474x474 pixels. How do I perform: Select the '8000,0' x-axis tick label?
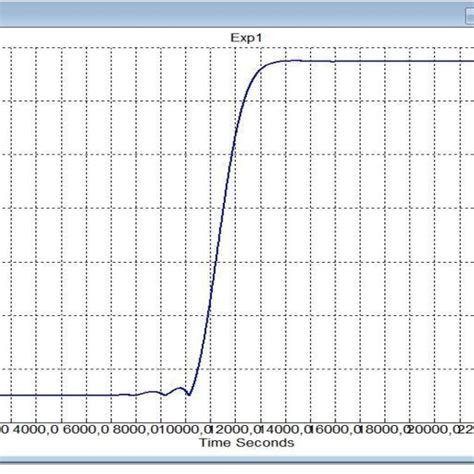tap(136, 429)
